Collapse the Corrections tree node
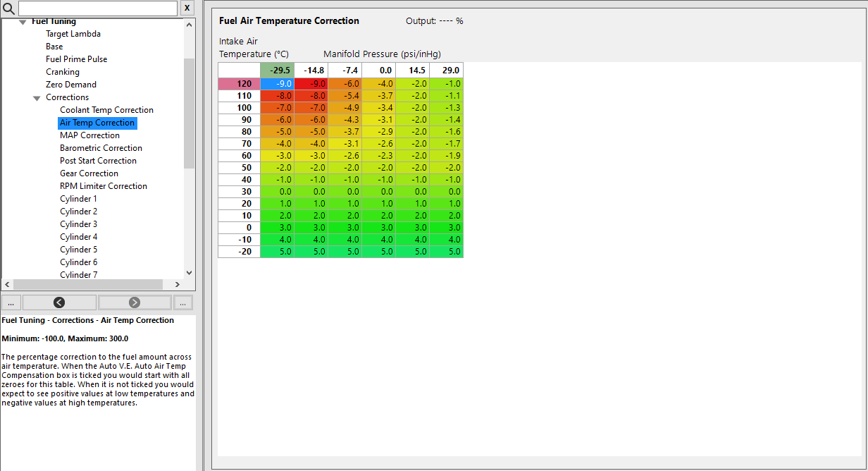This screenshot has height=471, width=868. pyautogui.click(x=37, y=98)
